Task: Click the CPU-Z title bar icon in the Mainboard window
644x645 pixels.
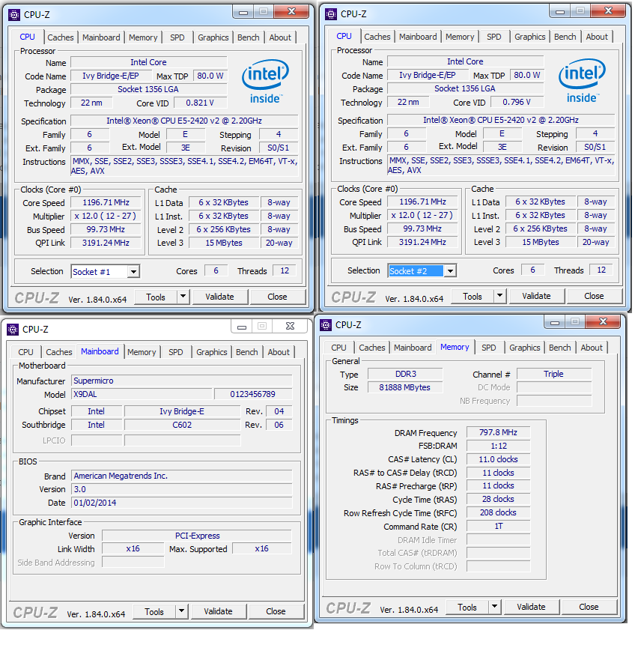Action: click(12, 330)
